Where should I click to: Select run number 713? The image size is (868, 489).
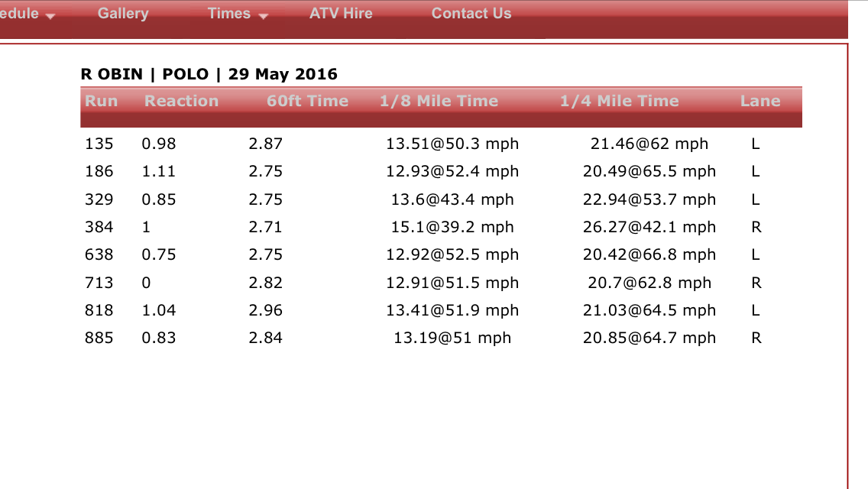[99, 283]
